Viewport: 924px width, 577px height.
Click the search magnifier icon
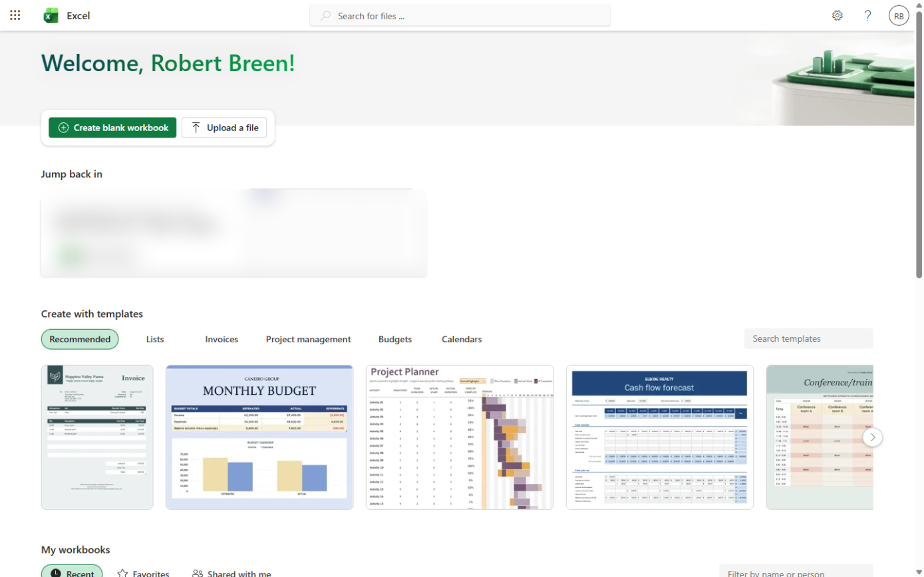[325, 16]
